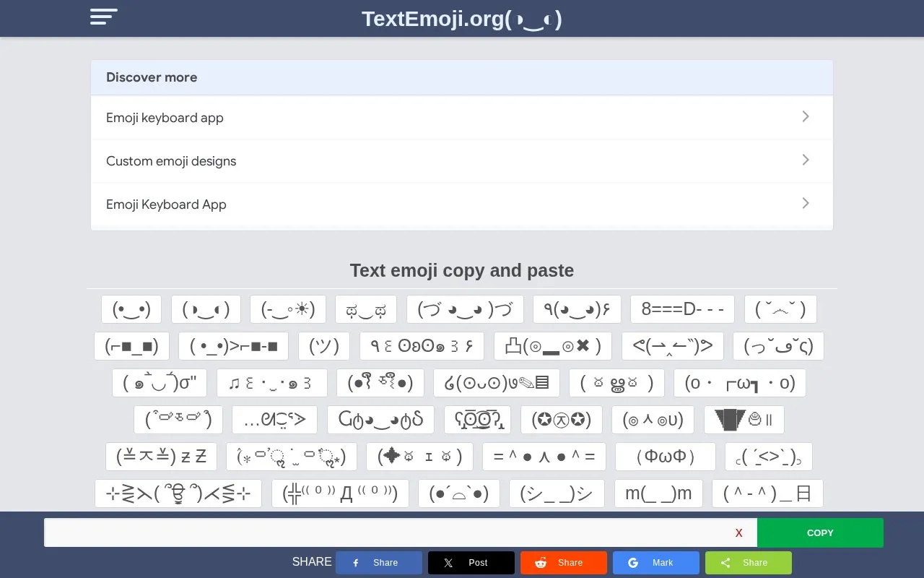This screenshot has height=578, width=924.
Task: Select the (◎ᆺ◎υ) emoji
Action: click(653, 420)
